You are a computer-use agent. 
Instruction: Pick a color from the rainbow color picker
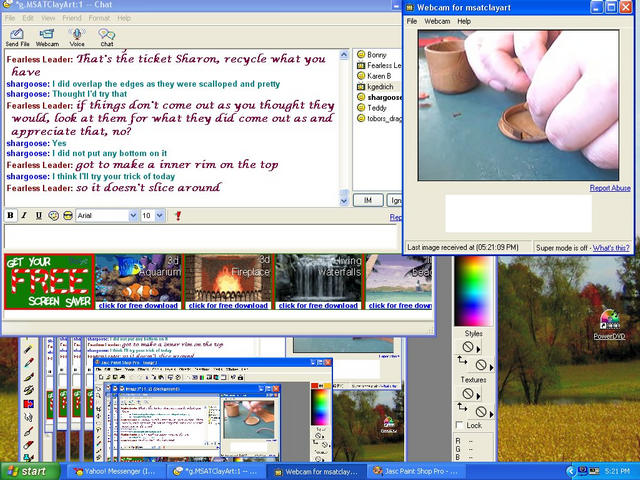click(473, 291)
